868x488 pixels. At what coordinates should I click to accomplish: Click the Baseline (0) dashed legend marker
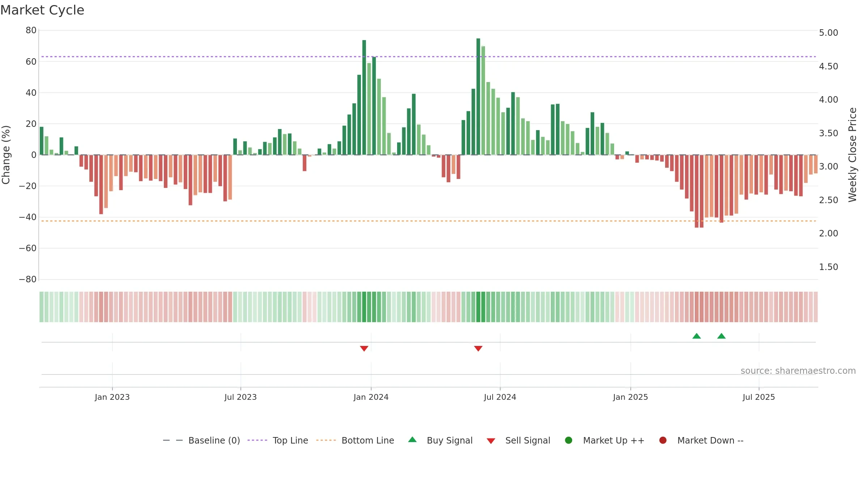click(x=173, y=440)
